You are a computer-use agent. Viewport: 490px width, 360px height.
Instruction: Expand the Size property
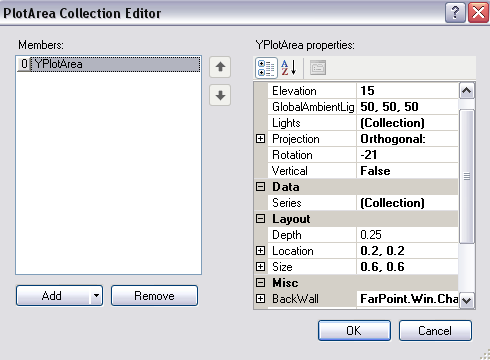pos(260,267)
